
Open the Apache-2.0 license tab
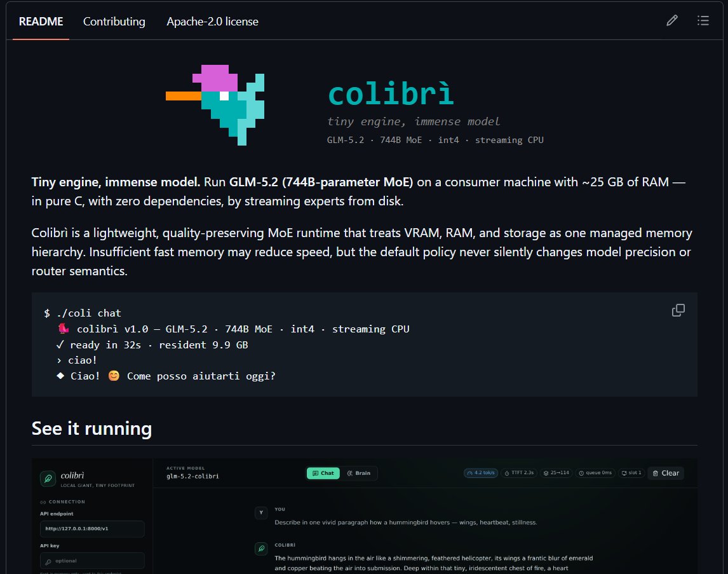click(x=212, y=22)
